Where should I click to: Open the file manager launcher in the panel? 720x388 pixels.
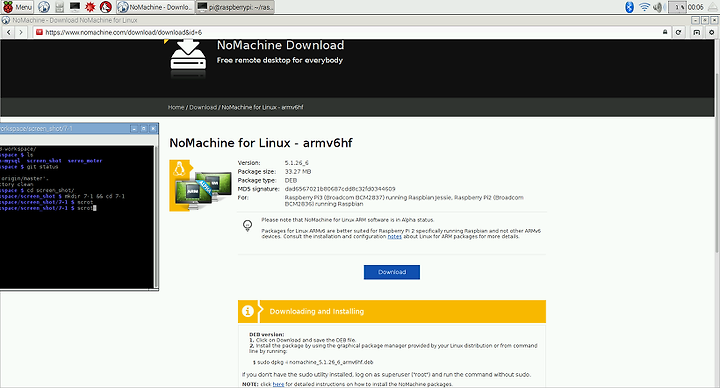point(59,7)
